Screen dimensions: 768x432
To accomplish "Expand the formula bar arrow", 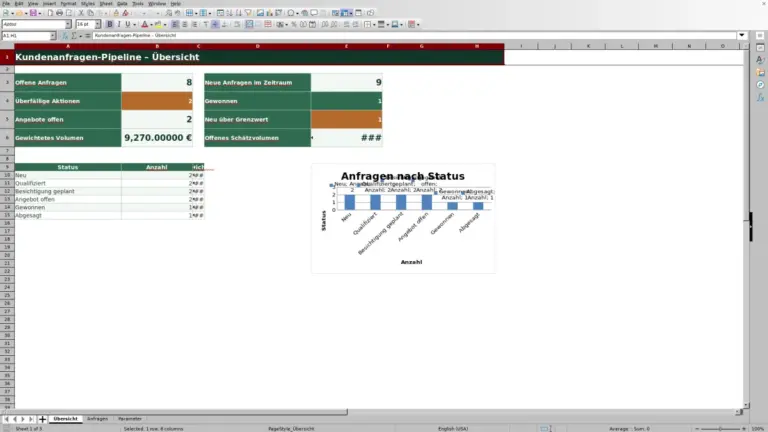I will coord(742,35).
